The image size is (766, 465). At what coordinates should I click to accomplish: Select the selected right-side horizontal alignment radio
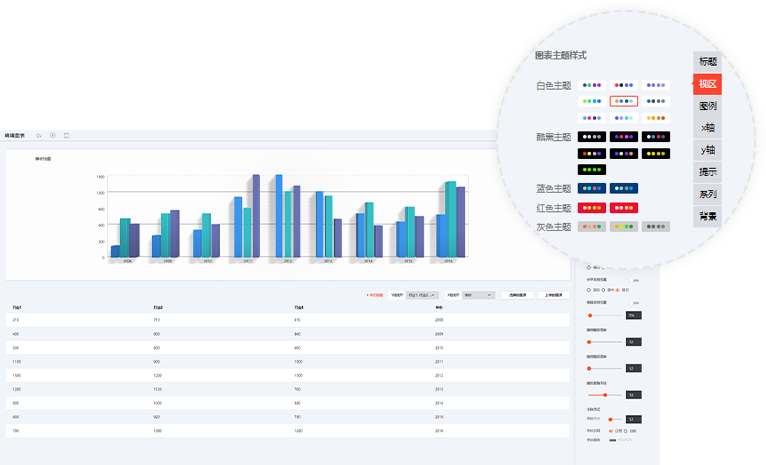pos(617,290)
